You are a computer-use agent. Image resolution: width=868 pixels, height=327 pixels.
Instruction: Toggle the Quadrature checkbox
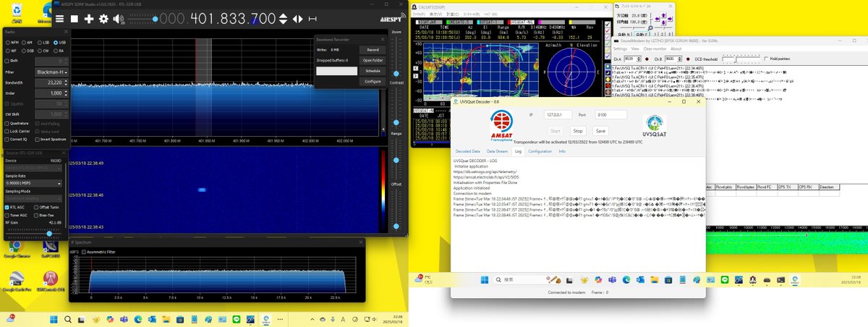click(7, 124)
